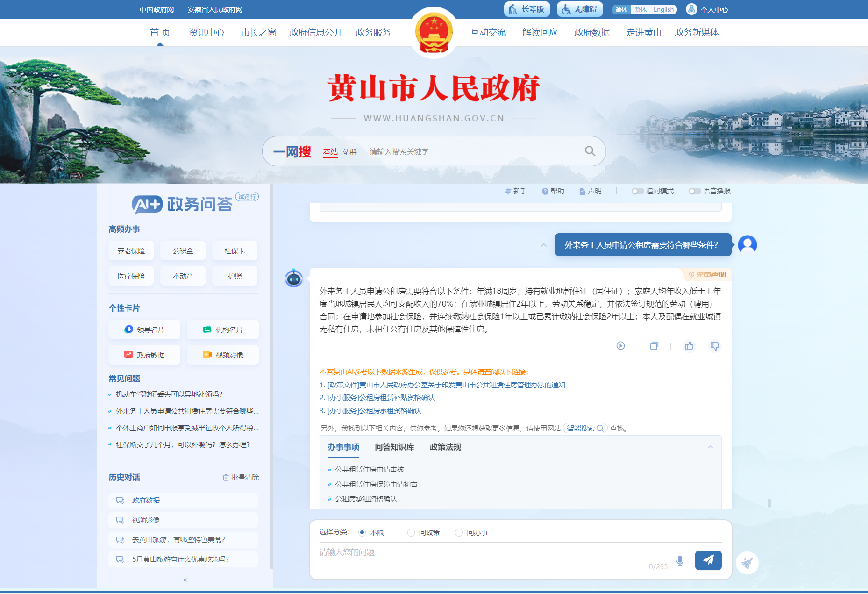Click the chat area scrollbar thumb
This screenshot has height=594, width=868.
pos(769,503)
